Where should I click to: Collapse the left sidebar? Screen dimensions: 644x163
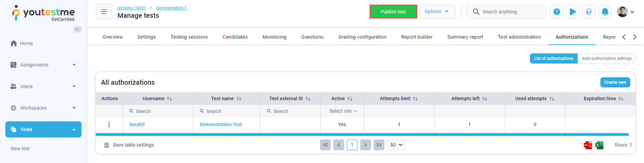77,29
